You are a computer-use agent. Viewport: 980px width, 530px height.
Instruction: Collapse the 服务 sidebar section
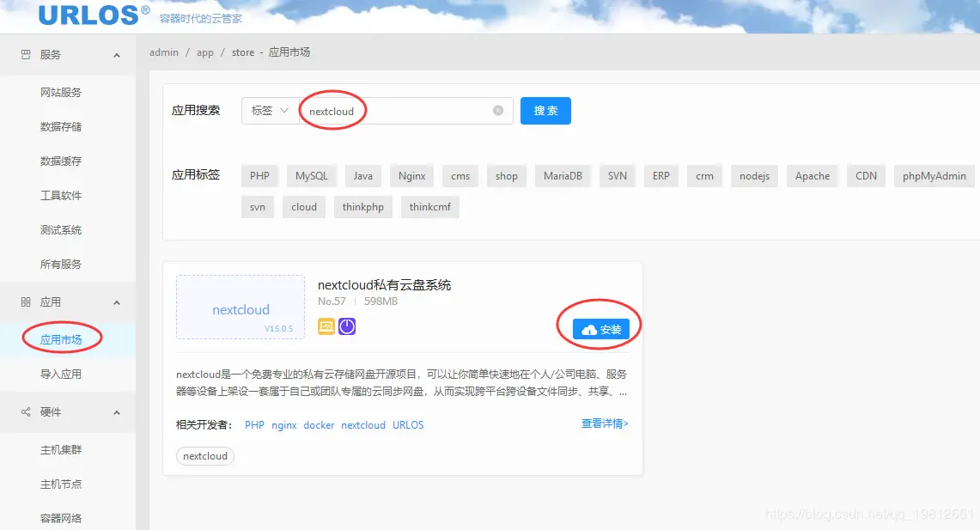click(x=116, y=53)
